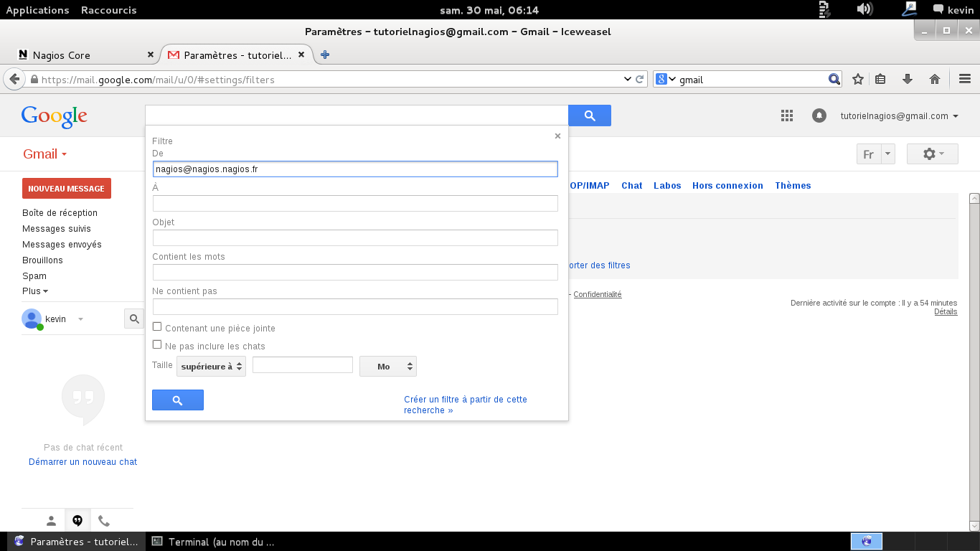Click the blue search button in filter panel
This screenshot has width=980, height=551.
click(178, 400)
